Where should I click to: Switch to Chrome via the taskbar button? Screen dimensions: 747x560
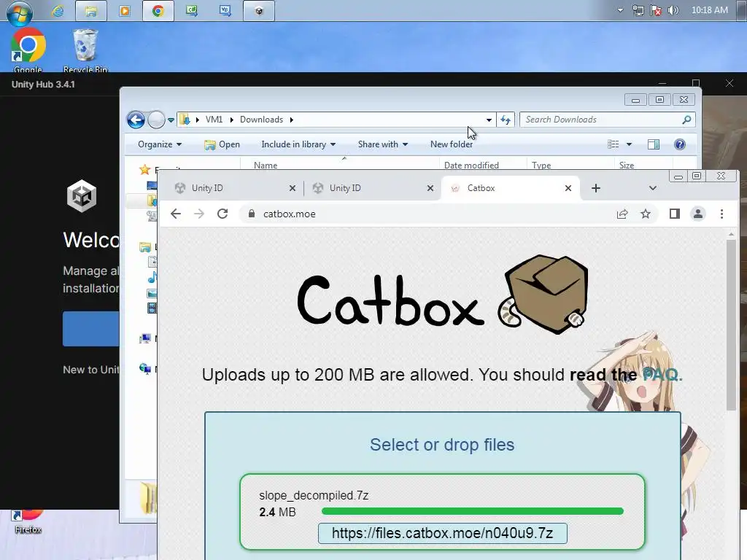pyautogui.click(x=158, y=10)
